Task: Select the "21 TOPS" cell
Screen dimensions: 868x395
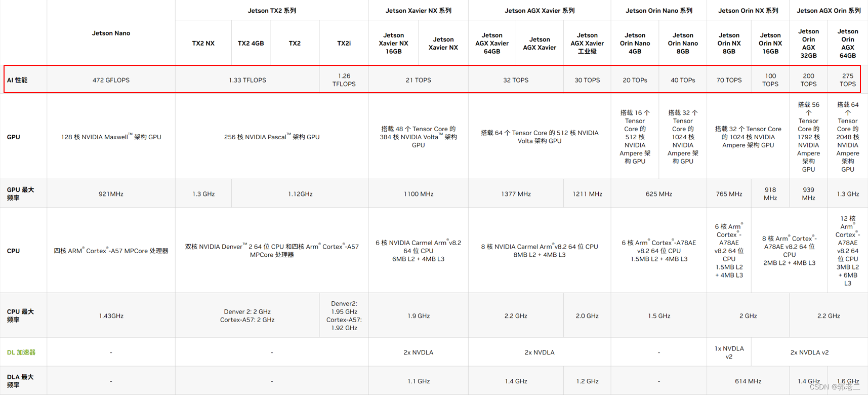Action: click(x=419, y=80)
